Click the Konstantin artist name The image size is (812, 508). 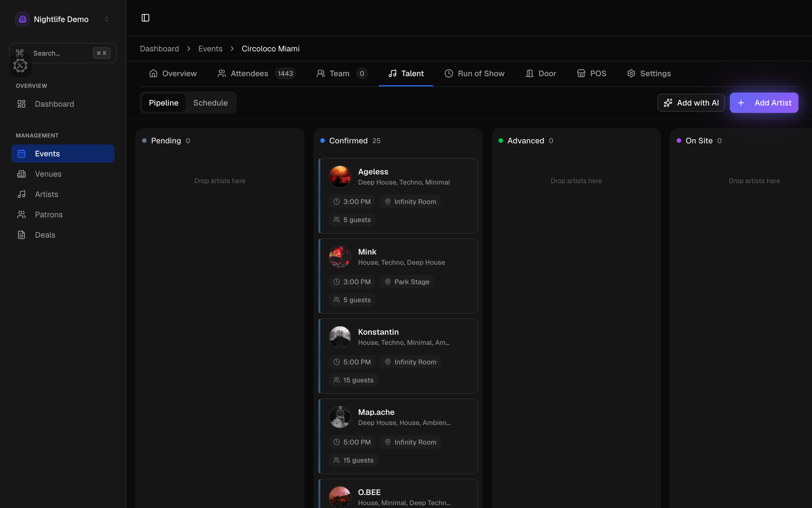click(378, 332)
